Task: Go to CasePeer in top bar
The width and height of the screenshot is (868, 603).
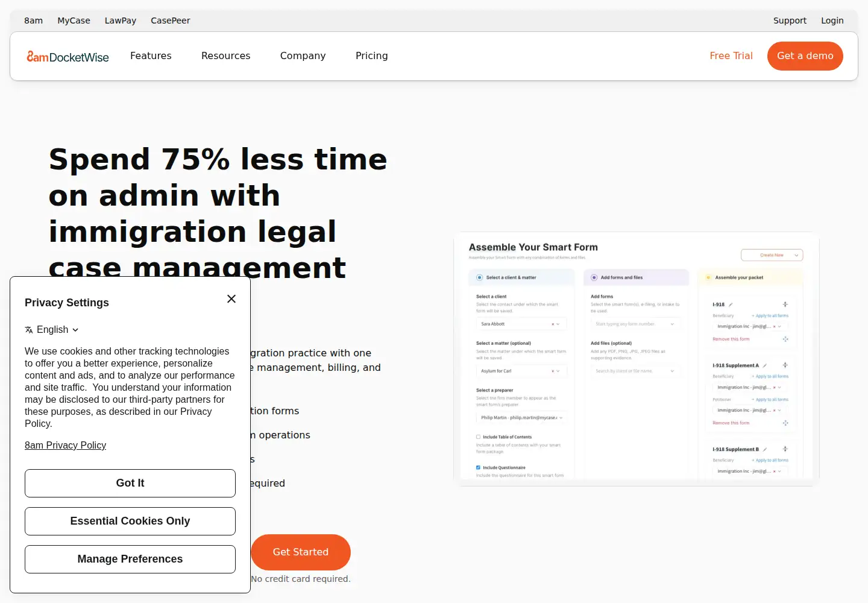Action: coord(171,21)
